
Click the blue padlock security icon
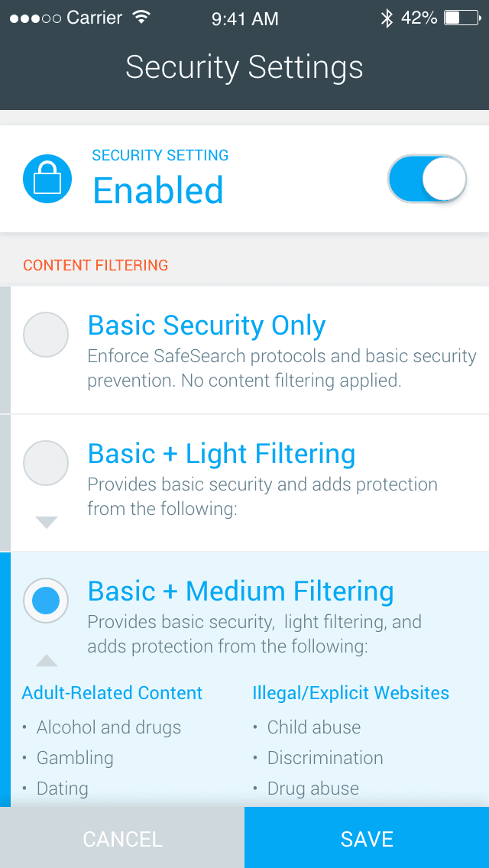47,178
